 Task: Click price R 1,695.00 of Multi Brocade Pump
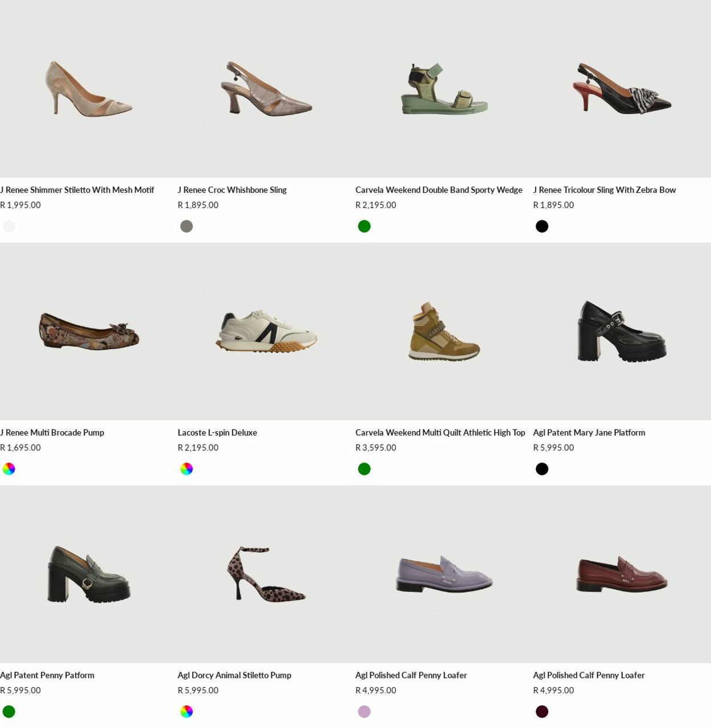pos(20,448)
